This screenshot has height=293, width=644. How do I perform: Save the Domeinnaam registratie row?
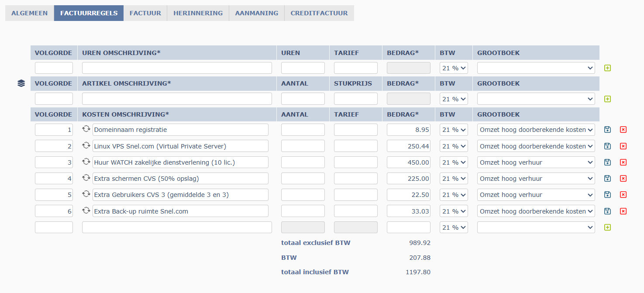tap(607, 130)
